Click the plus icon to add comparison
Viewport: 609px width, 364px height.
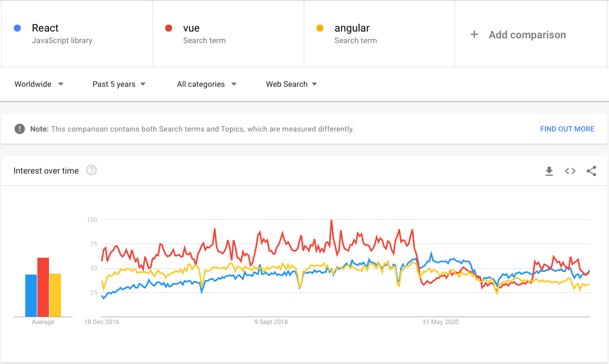[474, 35]
